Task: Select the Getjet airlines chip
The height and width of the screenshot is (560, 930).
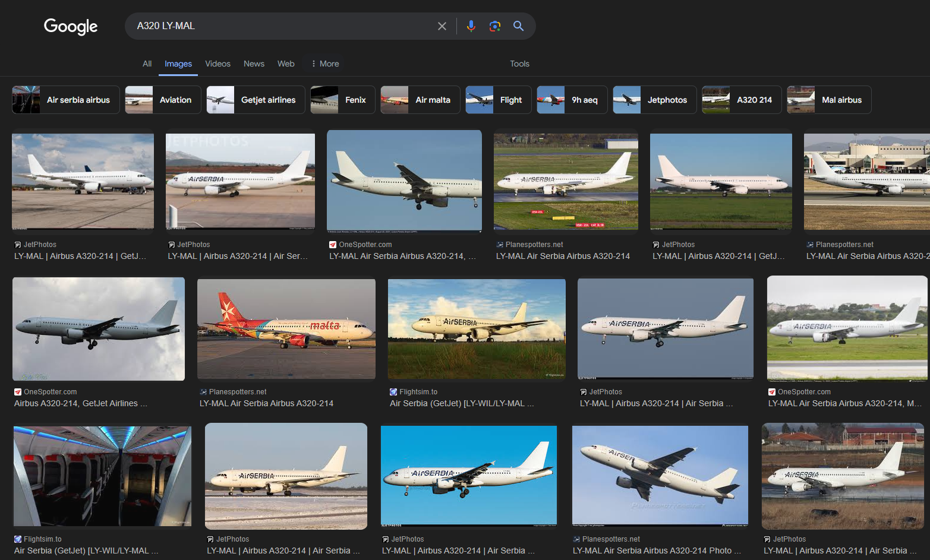Action: tap(256, 100)
